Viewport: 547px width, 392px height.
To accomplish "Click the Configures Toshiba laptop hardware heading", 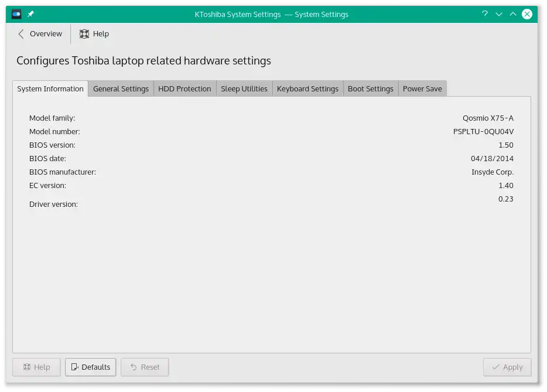I will click(143, 61).
